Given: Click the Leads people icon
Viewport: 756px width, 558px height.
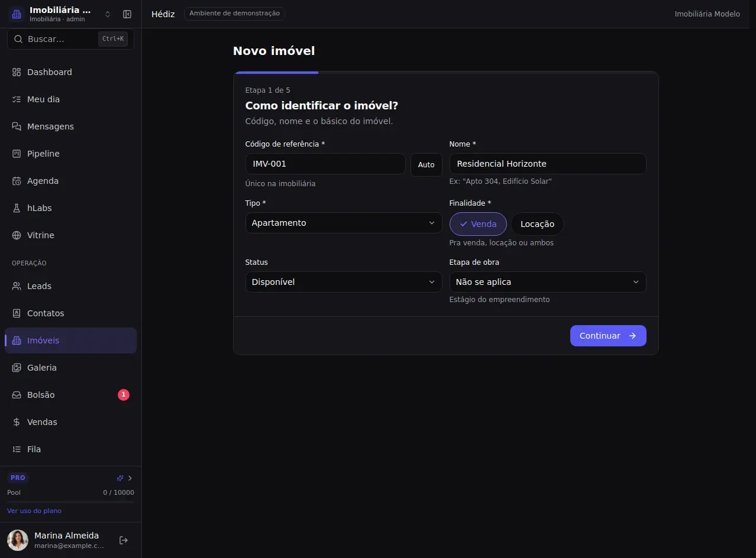Looking at the screenshot, I should (x=17, y=286).
